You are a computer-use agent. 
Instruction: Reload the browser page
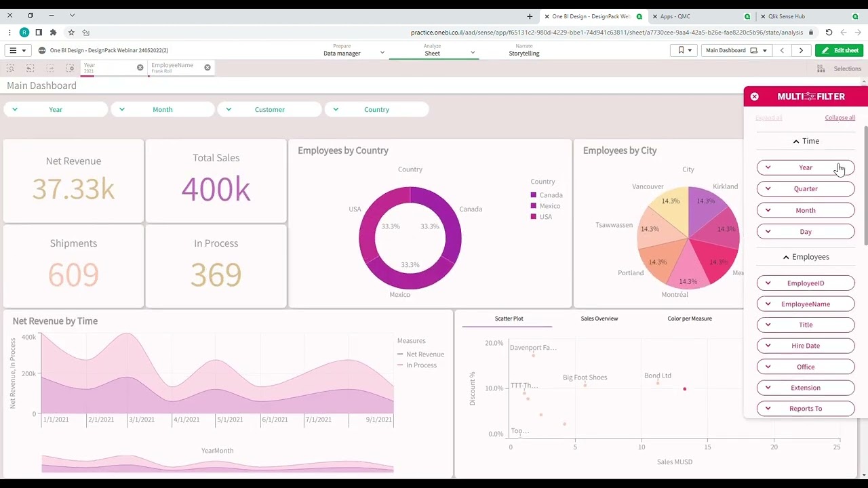pos(829,32)
